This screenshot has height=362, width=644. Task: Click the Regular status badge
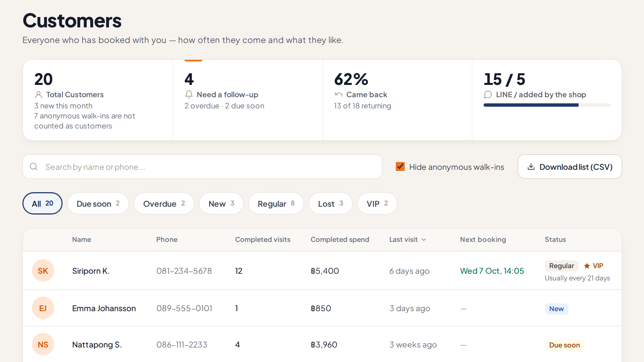coord(562,266)
